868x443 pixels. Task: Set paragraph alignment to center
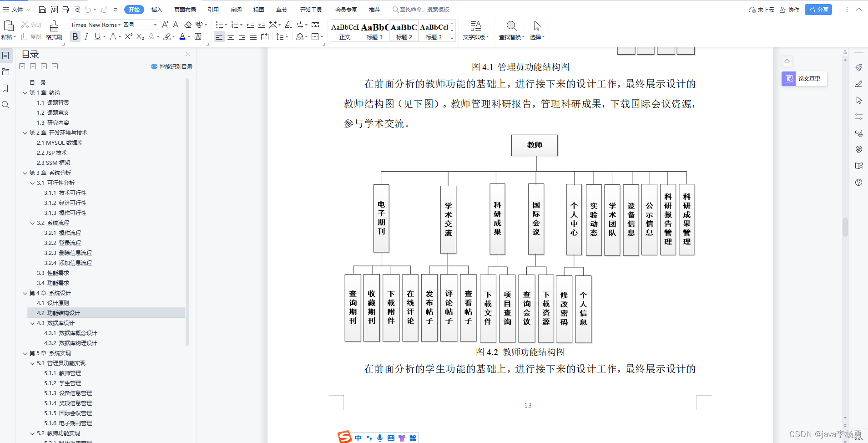[231, 36]
